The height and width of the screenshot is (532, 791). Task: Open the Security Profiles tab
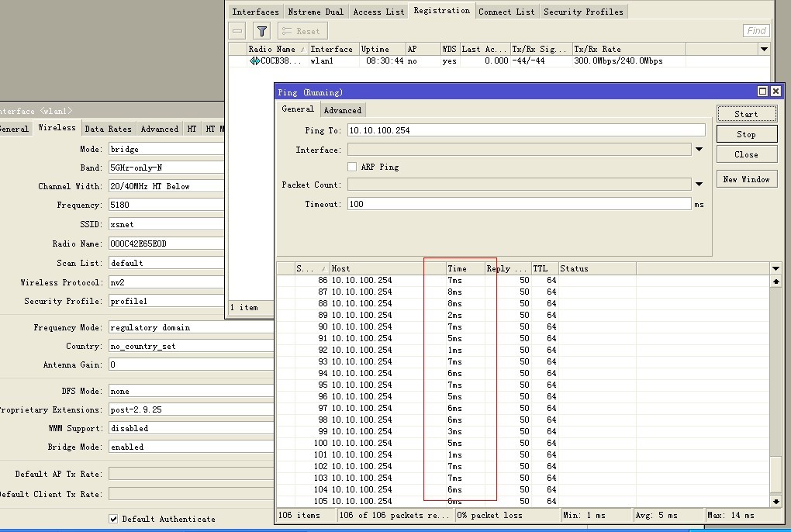582,12
